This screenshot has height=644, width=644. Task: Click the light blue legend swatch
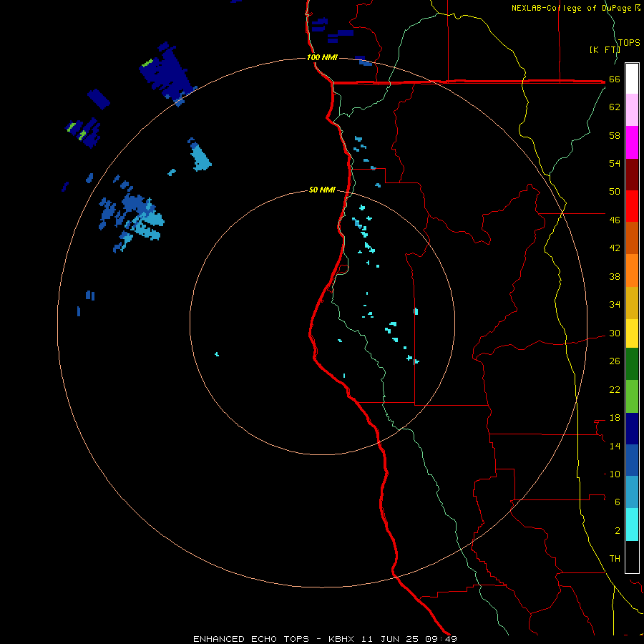point(632,492)
